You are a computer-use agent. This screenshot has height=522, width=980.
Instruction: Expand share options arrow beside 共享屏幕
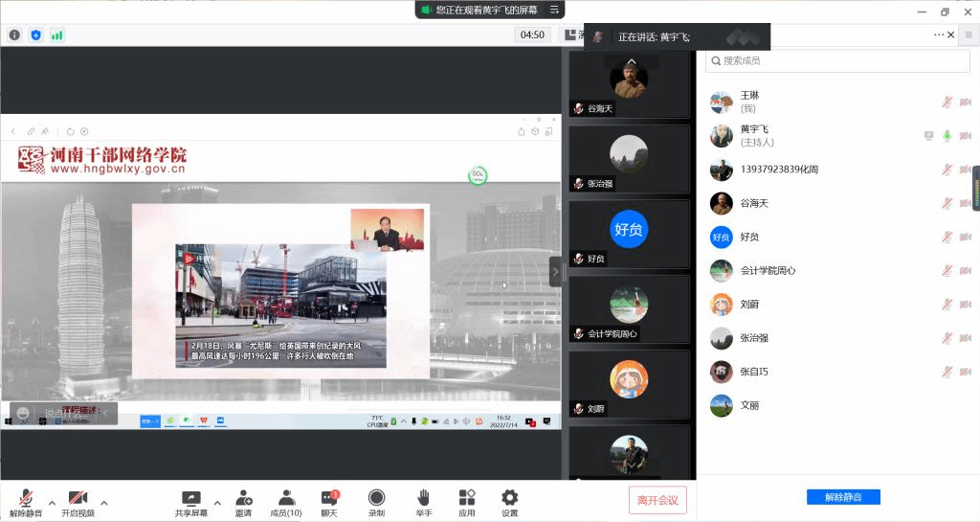pos(217,502)
